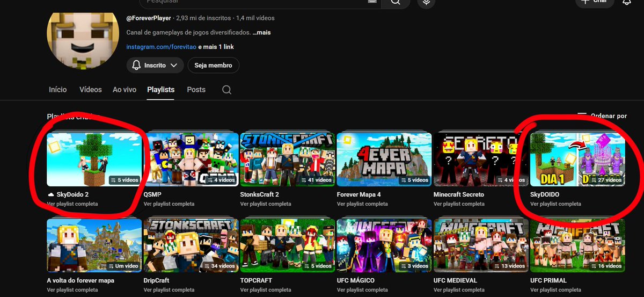Click the Minecraft Secreto title
Screen dimensions: 644x297
(x=459, y=194)
